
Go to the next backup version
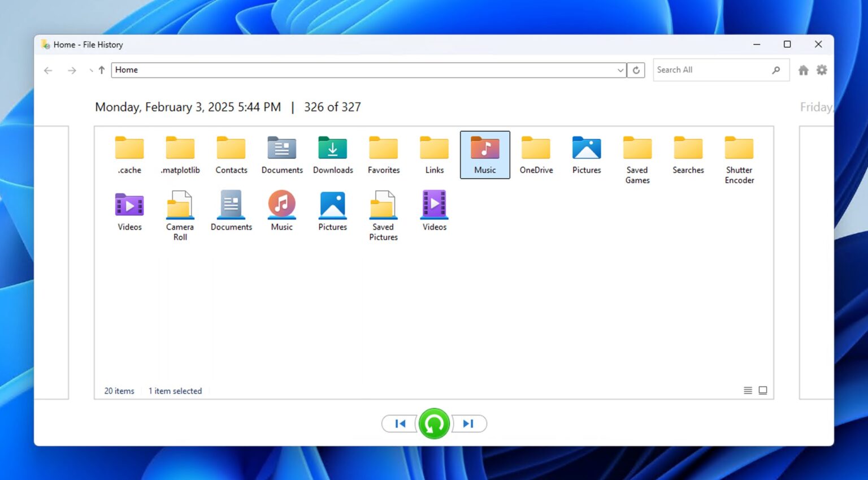(467, 423)
